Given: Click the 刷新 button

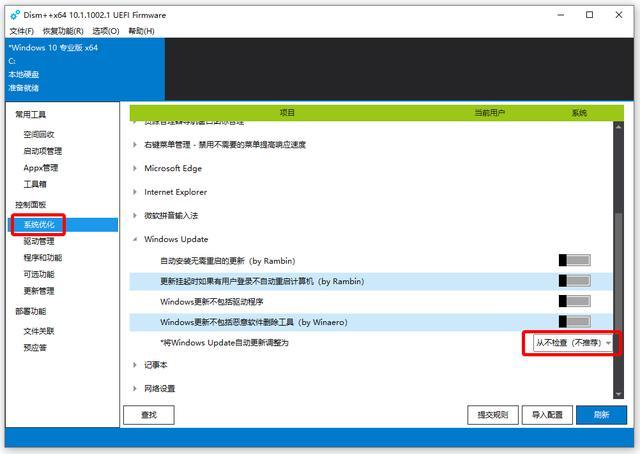Looking at the screenshot, I should pos(602,415).
